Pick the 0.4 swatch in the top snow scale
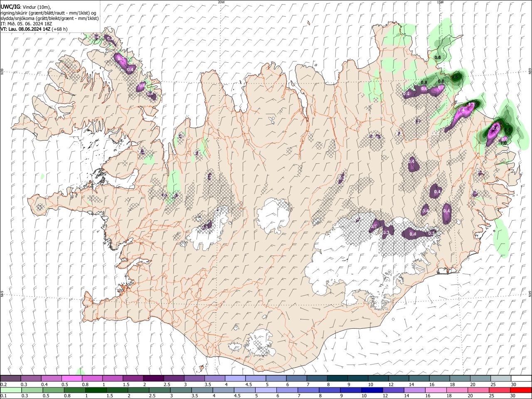This screenshot has width=532, height=399. [x=51, y=378]
